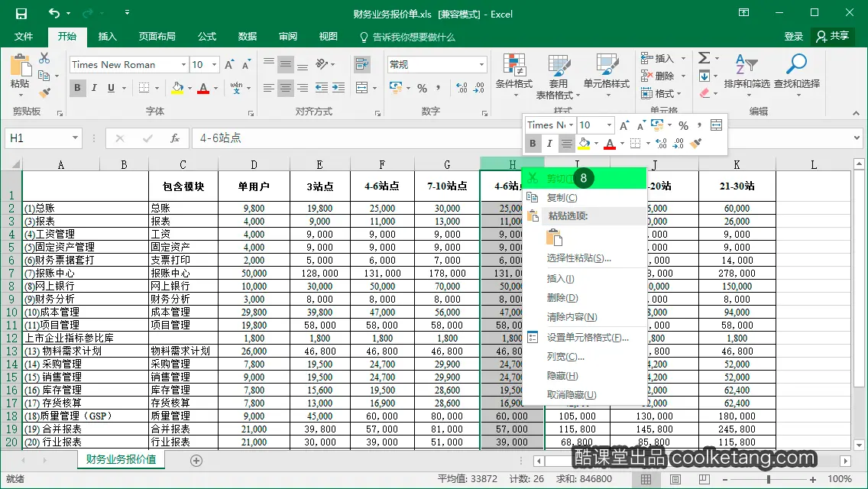Click the Format Painter brush in ribbon
Image resolution: width=868 pixels, height=489 pixels.
[x=44, y=92]
